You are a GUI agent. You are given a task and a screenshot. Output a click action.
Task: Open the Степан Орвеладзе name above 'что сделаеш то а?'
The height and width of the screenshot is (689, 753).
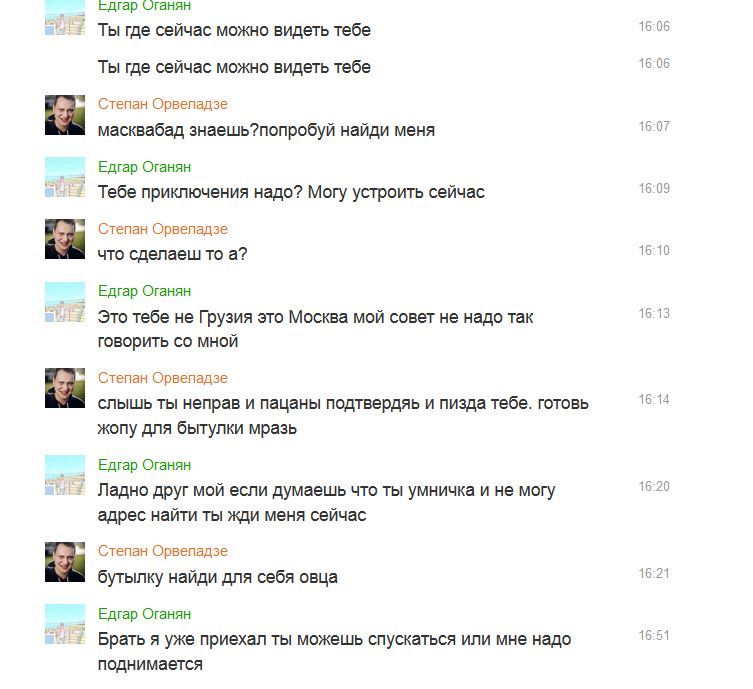click(x=163, y=229)
